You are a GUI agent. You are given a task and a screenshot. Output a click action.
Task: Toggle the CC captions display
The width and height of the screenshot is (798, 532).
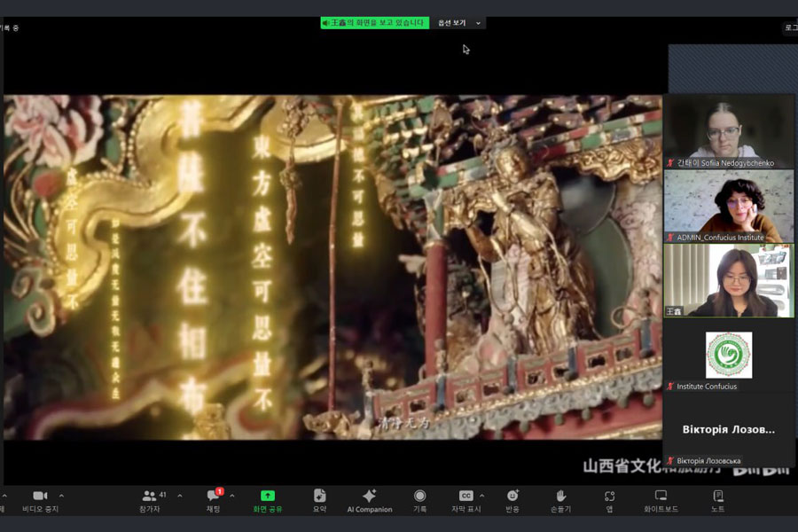pyautogui.click(x=465, y=497)
